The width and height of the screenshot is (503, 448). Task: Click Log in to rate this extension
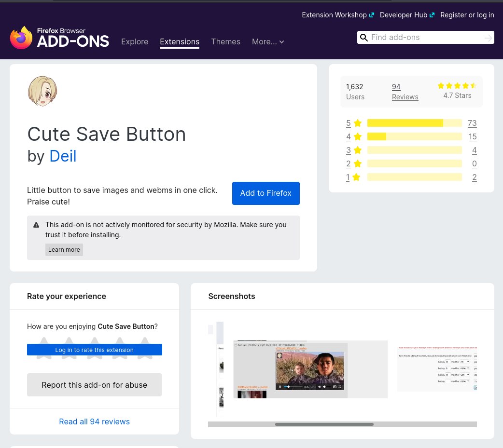tap(94, 350)
